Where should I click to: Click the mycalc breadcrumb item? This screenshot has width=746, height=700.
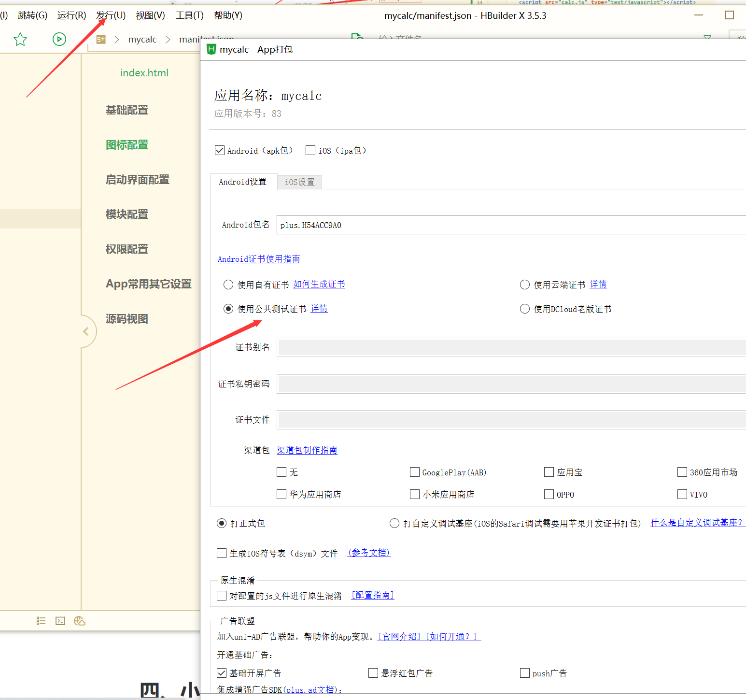click(x=142, y=40)
